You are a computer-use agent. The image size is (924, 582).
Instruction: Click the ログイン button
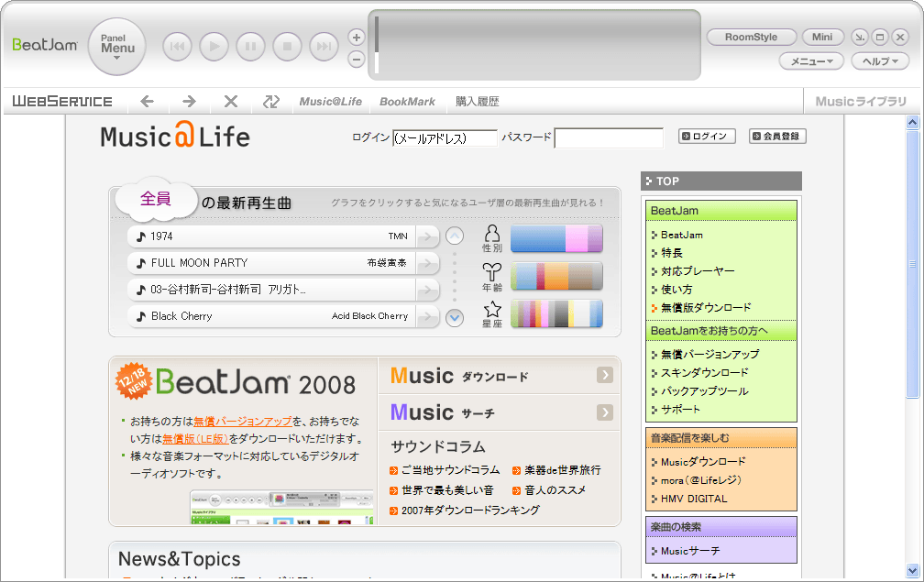point(707,136)
